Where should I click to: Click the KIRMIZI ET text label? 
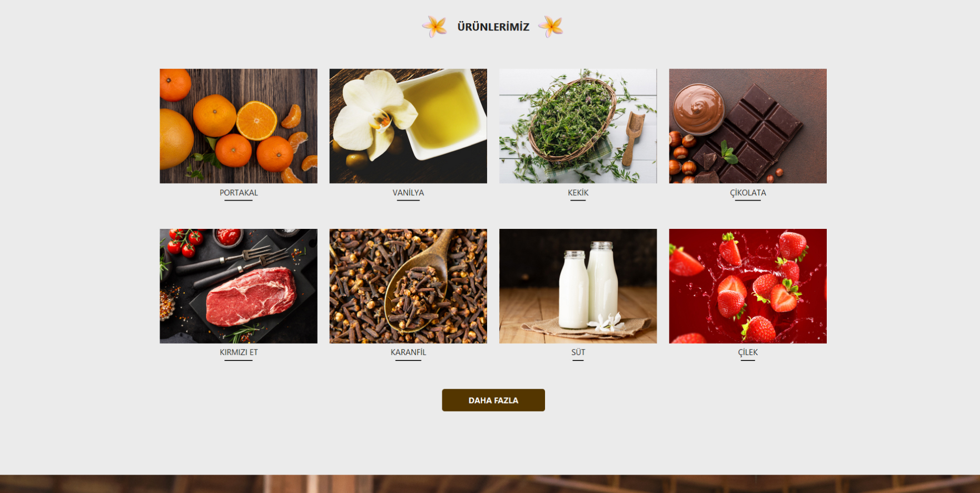(x=239, y=352)
